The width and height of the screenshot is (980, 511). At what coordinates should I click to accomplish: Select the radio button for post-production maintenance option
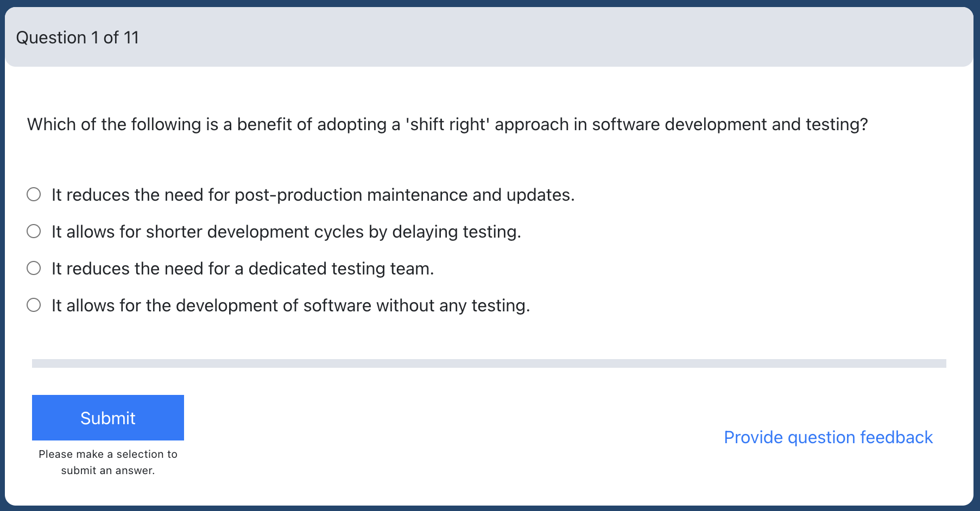[34, 194]
